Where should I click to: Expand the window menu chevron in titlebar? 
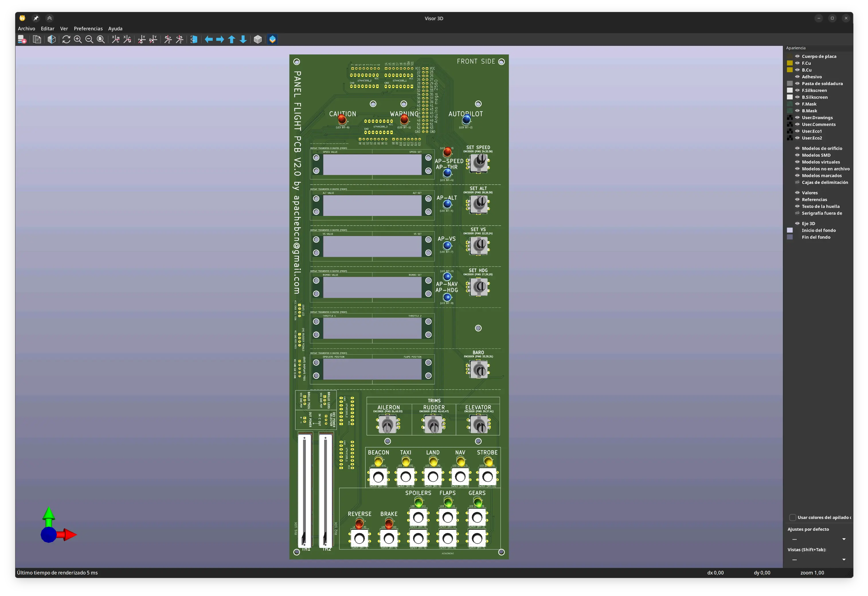click(49, 18)
